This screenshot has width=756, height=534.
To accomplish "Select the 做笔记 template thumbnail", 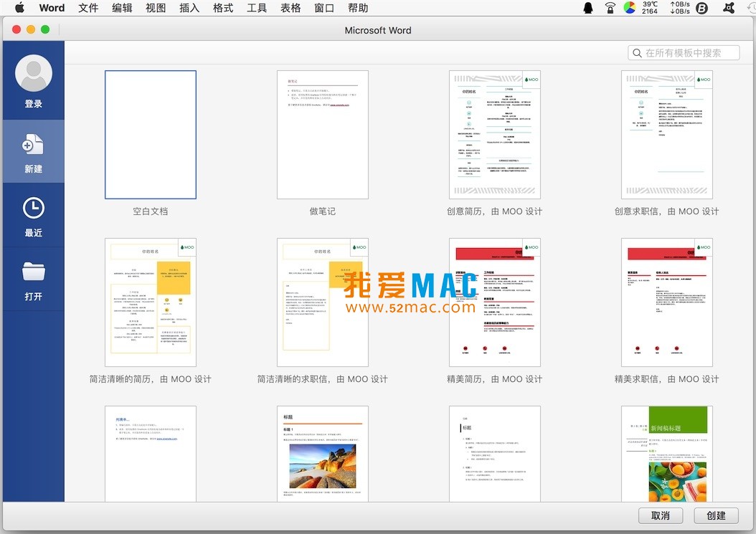I will [323, 135].
